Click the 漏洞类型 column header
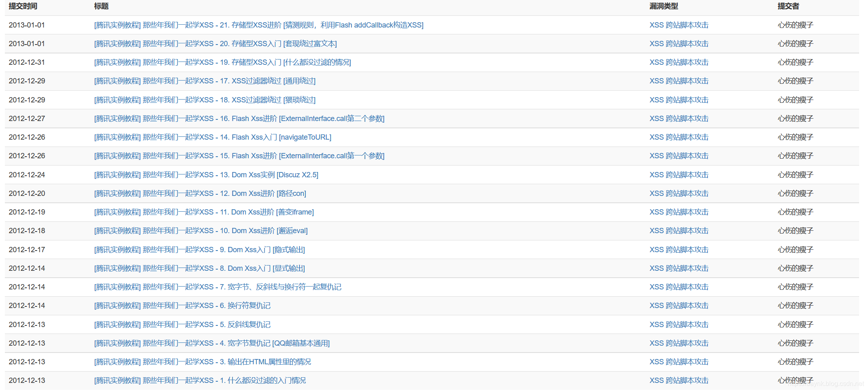 (663, 6)
